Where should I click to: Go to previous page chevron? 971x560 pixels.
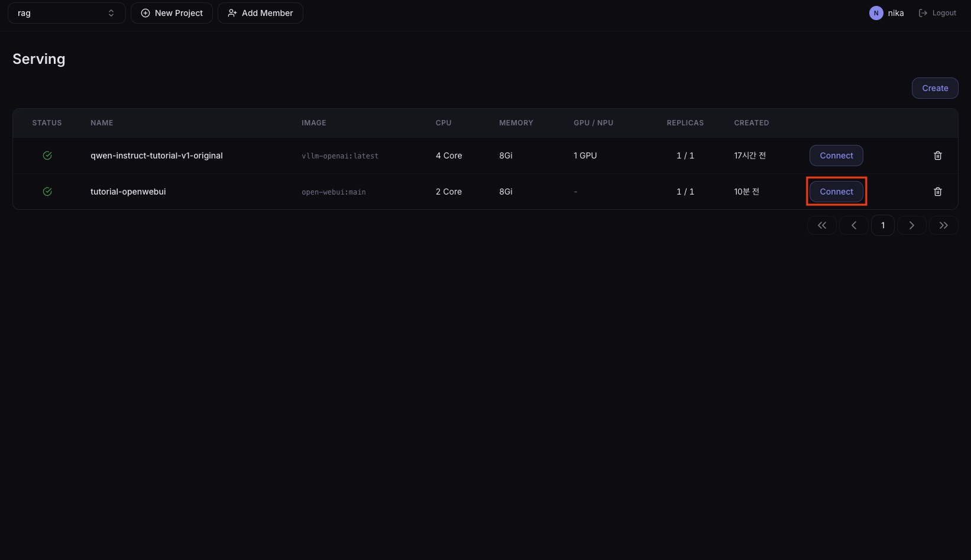pyautogui.click(x=854, y=225)
